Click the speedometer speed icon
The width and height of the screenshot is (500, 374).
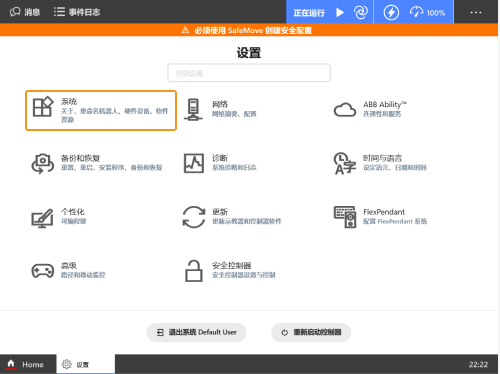tap(416, 12)
